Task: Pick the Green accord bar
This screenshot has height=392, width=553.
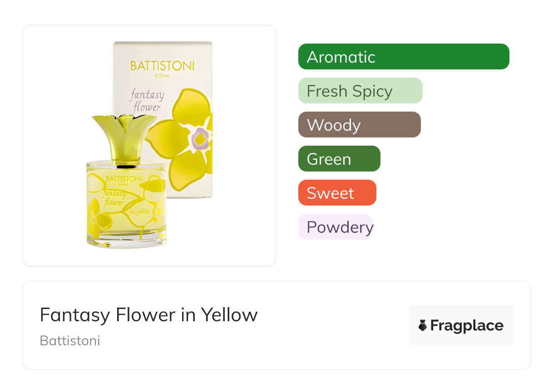Action: coord(339,159)
